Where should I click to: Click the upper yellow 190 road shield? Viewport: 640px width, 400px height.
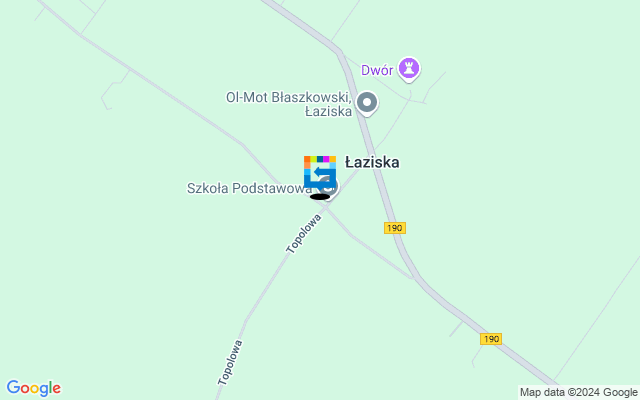[x=395, y=228]
